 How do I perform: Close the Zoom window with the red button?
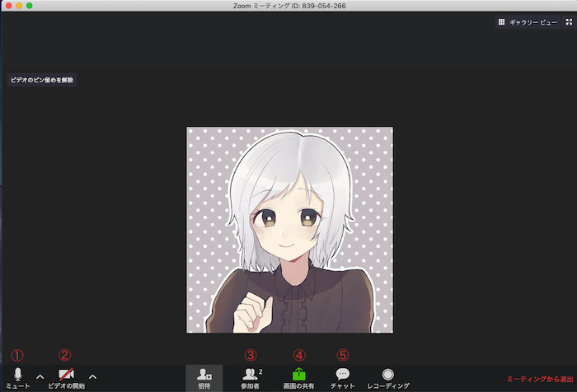[x=8, y=6]
